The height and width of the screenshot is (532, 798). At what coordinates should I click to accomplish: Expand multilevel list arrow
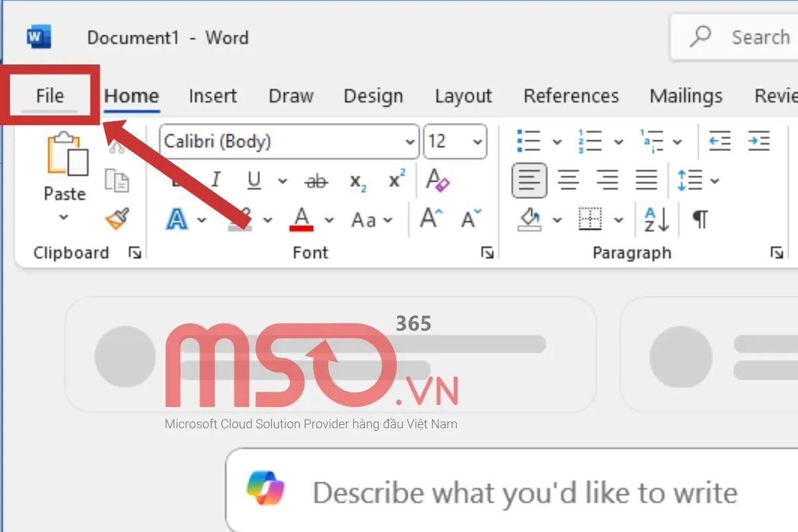tap(677, 142)
